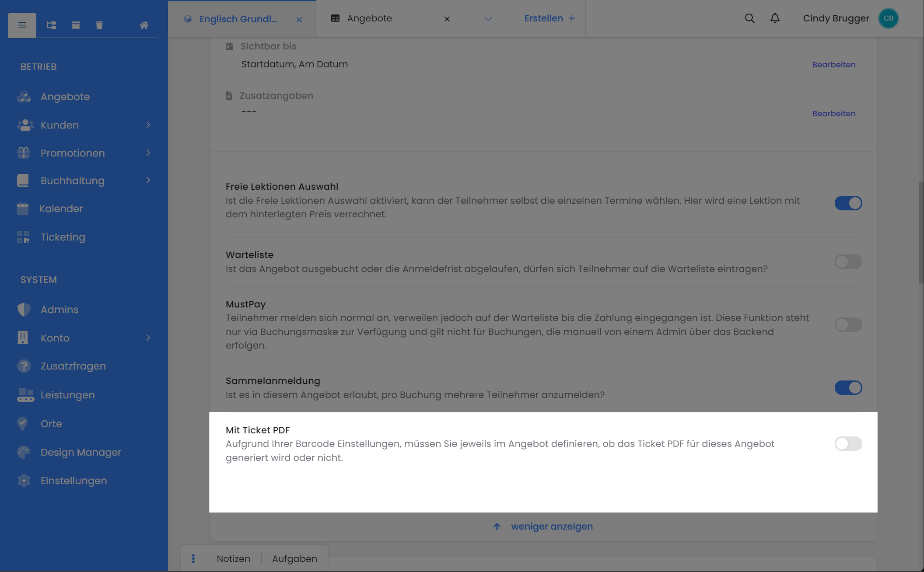The height and width of the screenshot is (572, 924).
Task: Open the Notizen tab
Action: click(234, 558)
